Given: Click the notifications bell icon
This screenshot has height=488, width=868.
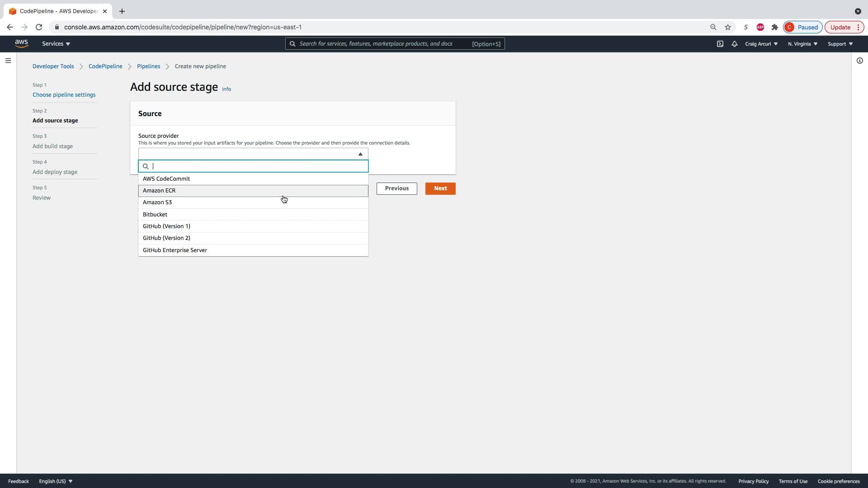Looking at the screenshot, I should pyautogui.click(x=734, y=44).
